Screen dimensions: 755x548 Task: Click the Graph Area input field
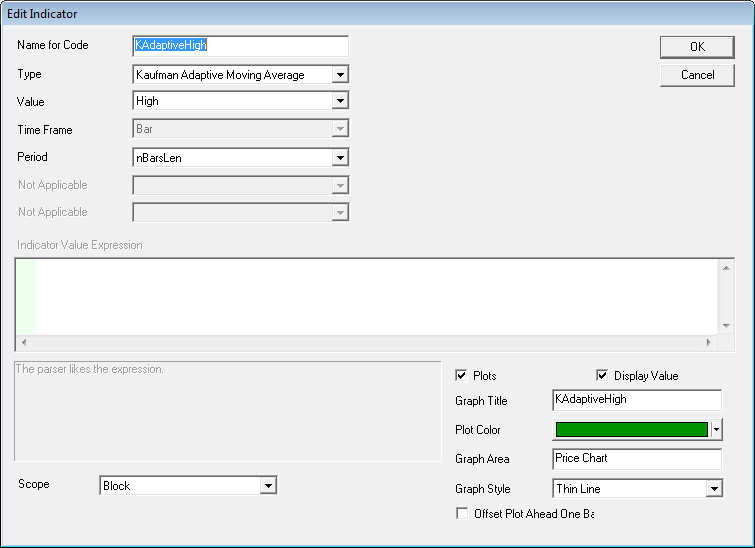pos(636,459)
